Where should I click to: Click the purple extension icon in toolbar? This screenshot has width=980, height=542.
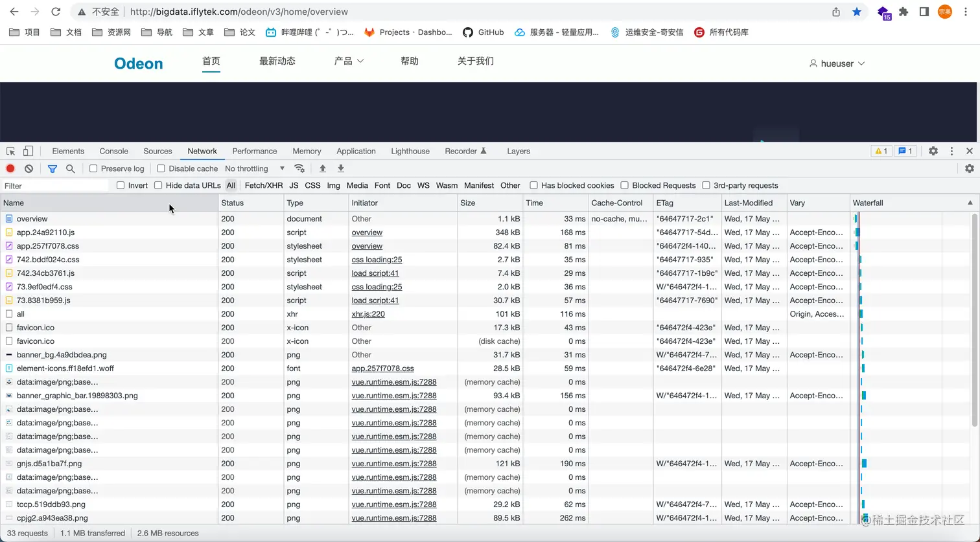click(x=883, y=12)
